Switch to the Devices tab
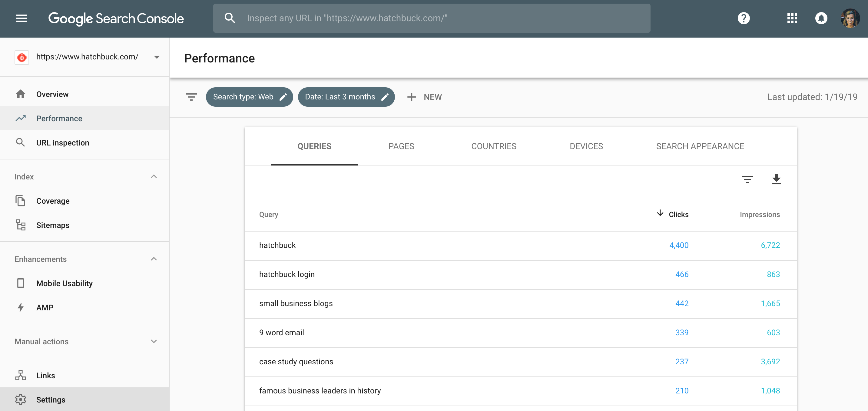 coord(586,146)
